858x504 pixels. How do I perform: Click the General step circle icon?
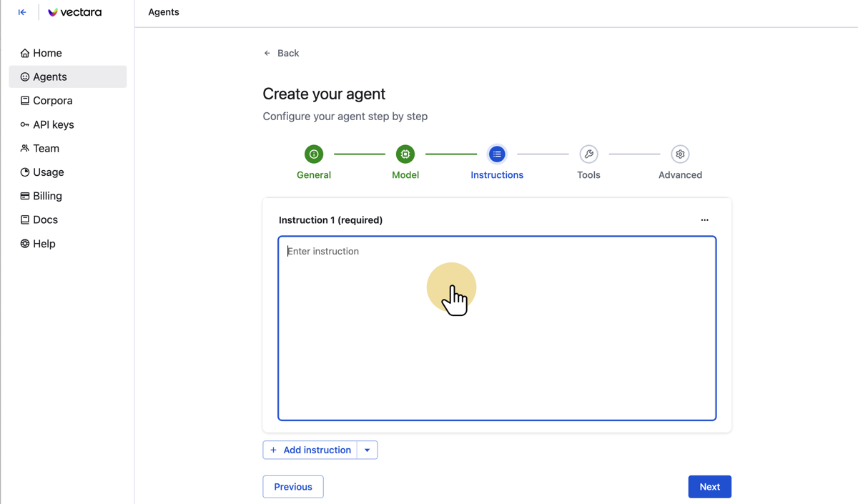(314, 154)
